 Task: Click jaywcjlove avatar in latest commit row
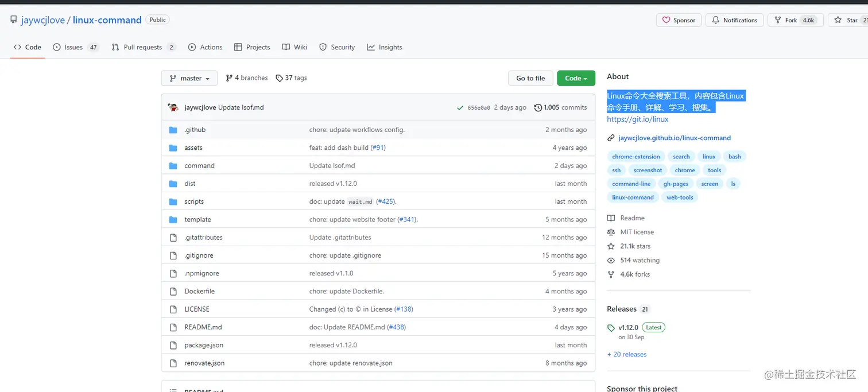click(173, 107)
